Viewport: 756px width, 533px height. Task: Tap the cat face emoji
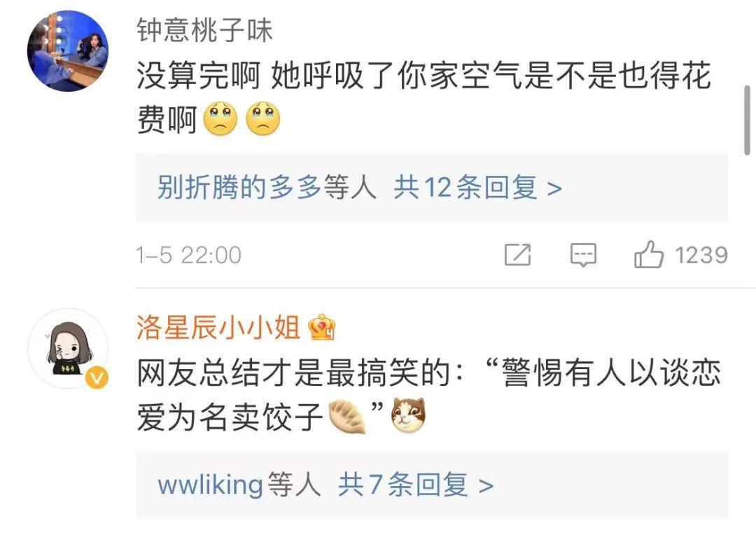(408, 415)
